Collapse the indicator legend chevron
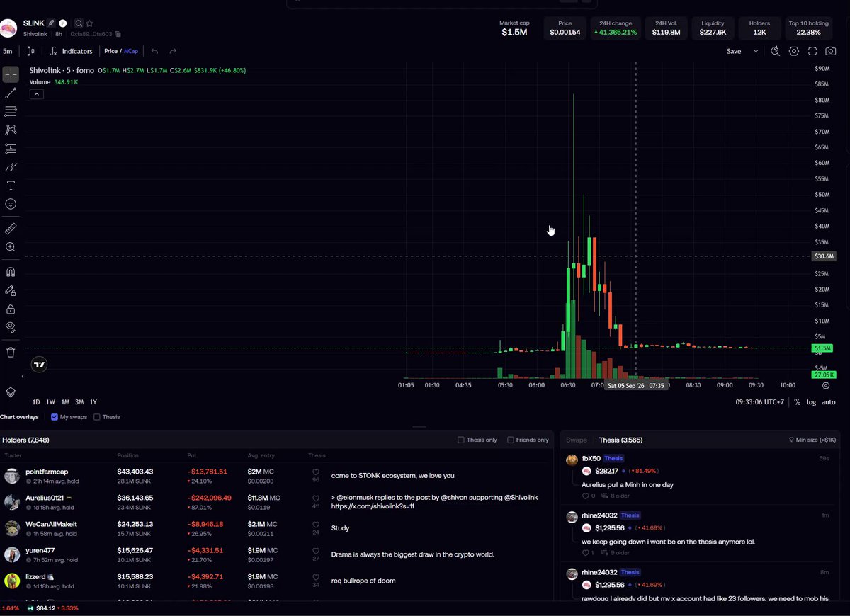 tap(36, 94)
